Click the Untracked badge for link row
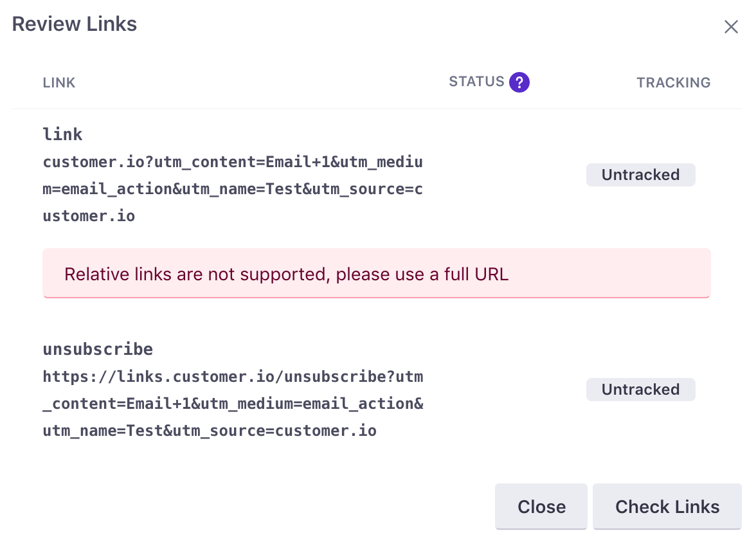 click(x=640, y=175)
